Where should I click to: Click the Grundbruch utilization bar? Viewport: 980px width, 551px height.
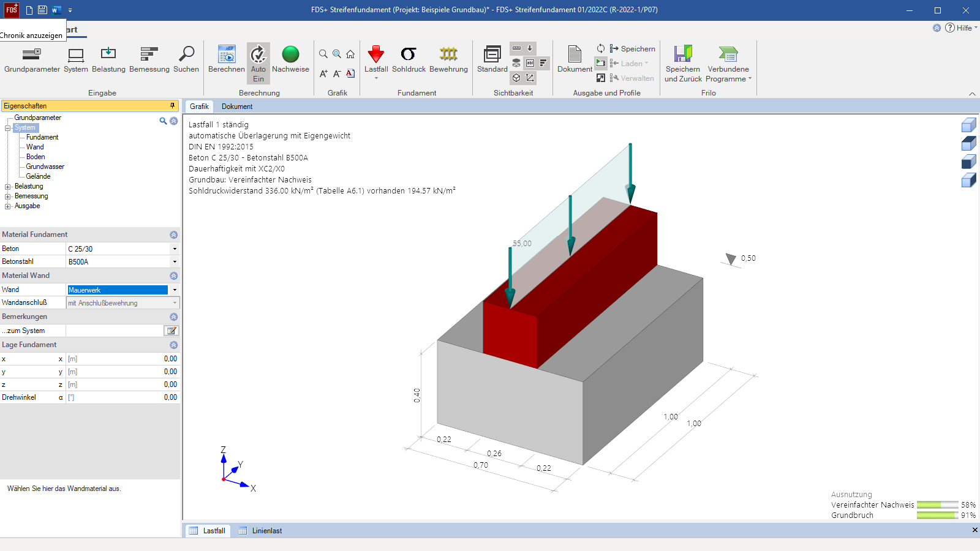point(938,515)
